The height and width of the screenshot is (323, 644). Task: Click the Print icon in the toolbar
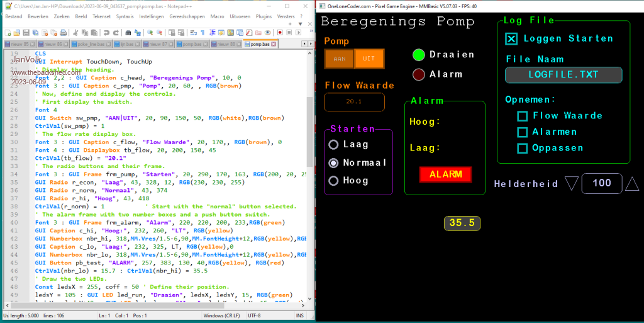click(x=63, y=32)
